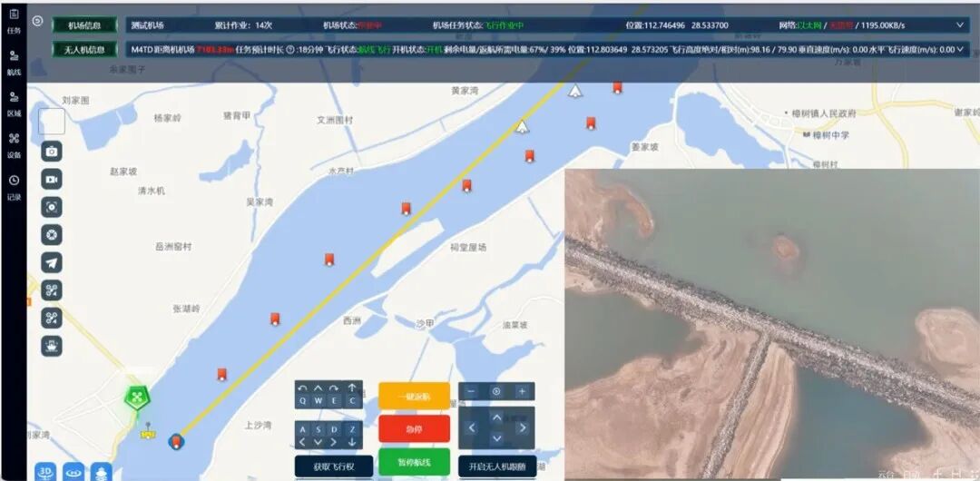This screenshot has width=980, height=481.
Task: Open the 任务 (Tasks) sidebar item
Action: [x=14, y=22]
